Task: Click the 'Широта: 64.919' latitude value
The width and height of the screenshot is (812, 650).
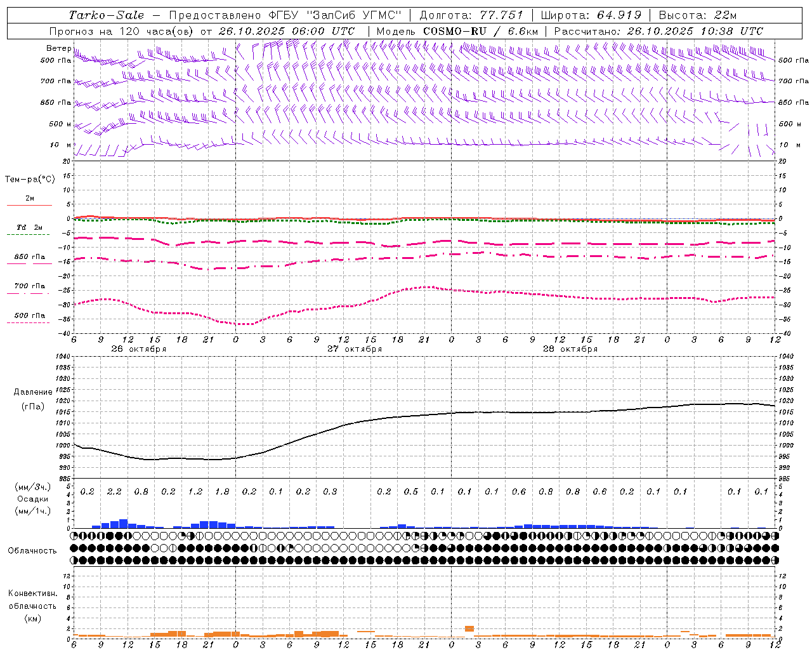Action: 591,15
